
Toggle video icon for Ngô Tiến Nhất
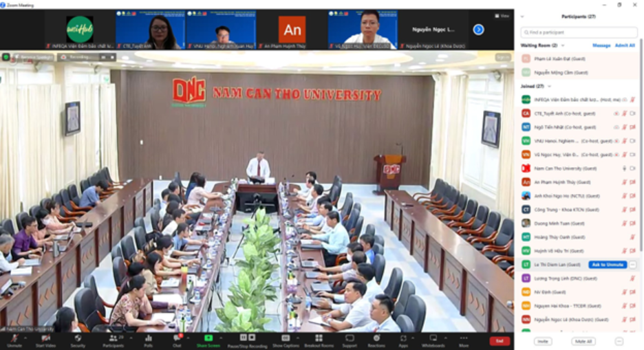(632, 127)
